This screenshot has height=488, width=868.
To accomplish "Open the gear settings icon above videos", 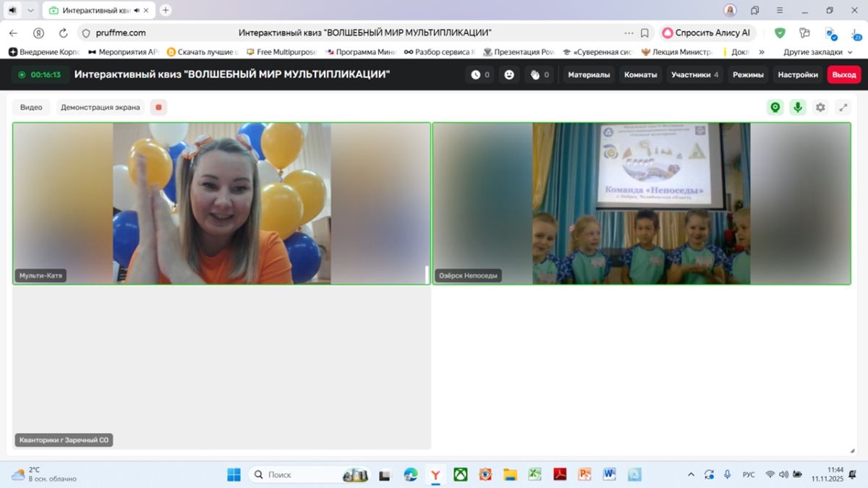I will 820,107.
